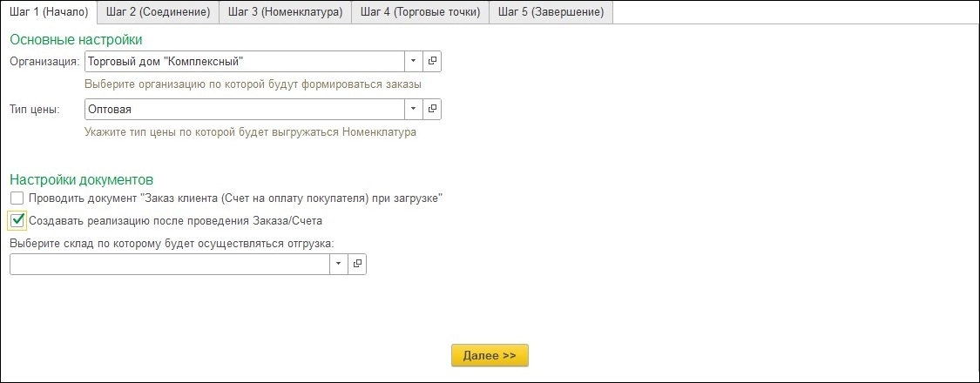Go to Шаг 3 (Номенклатура) tab
Viewport: 980px width, 383px height.
tap(286, 12)
